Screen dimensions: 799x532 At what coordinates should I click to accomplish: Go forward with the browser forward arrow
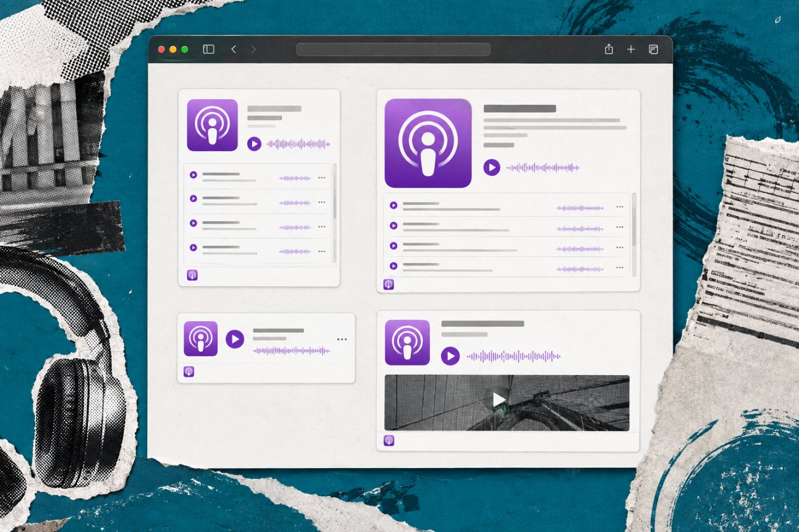coord(253,50)
